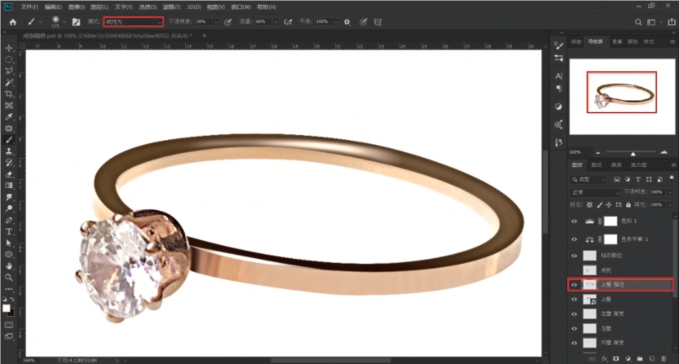
Task: Open the layer blend mode dropdown (正常)
Action: (x=595, y=192)
